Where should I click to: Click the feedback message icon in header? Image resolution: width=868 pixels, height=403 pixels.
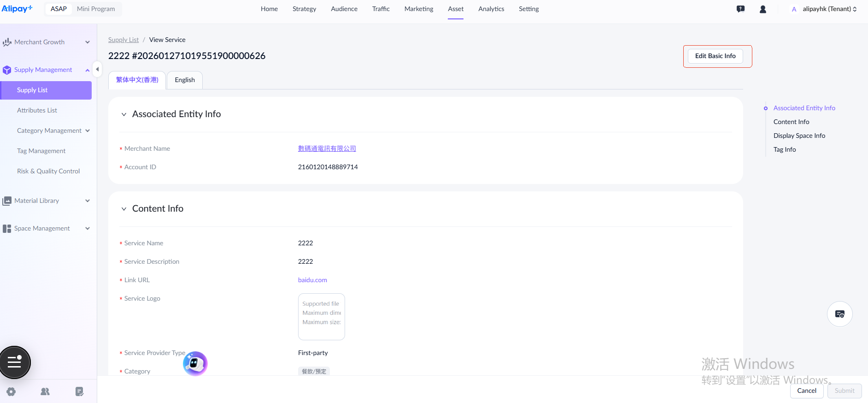pyautogui.click(x=740, y=9)
